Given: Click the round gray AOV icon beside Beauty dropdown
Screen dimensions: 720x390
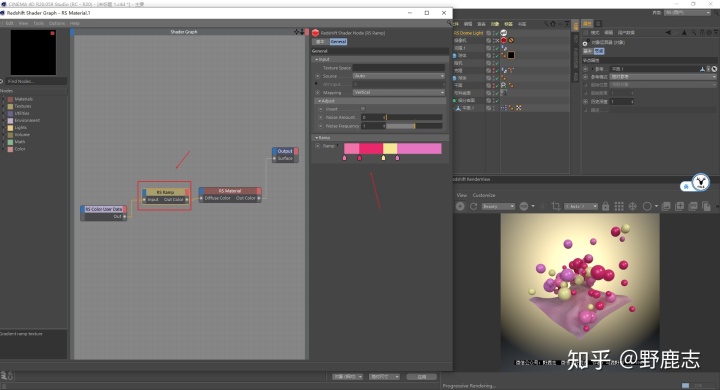Looking at the screenshot, I should click(x=523, y=206).
